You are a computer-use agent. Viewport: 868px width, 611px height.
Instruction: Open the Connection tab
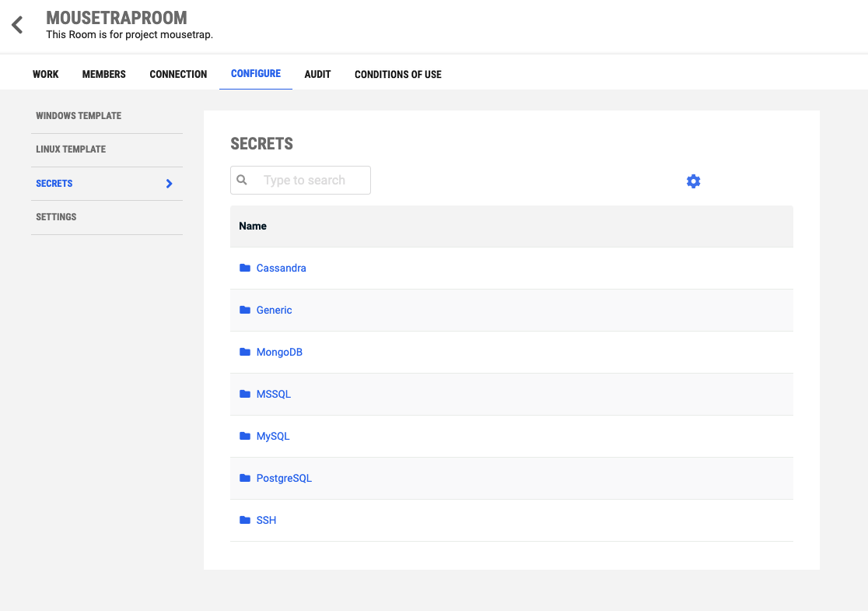point(178,74)
